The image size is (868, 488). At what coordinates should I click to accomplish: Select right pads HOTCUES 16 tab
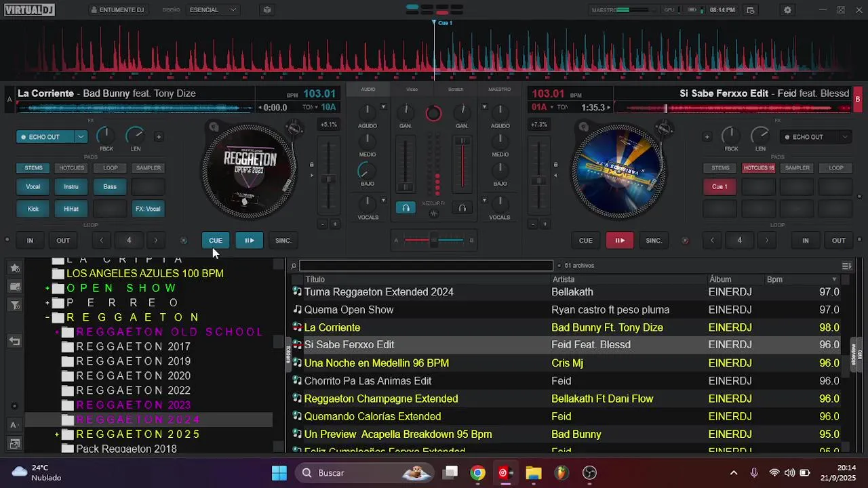pos(759,168)
